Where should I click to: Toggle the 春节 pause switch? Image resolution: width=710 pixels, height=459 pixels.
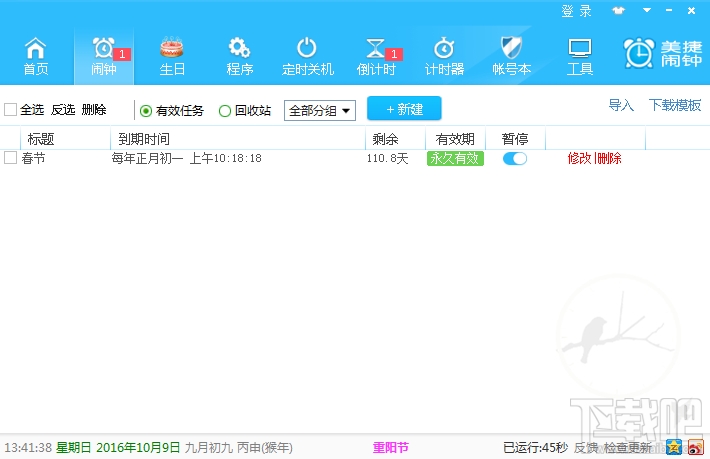tap(515, 158)
